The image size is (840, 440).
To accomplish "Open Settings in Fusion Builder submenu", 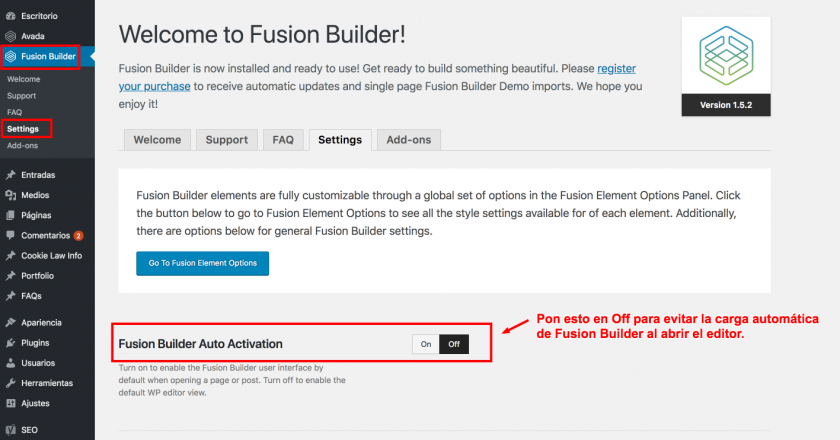I will click(x=23, y=129).
